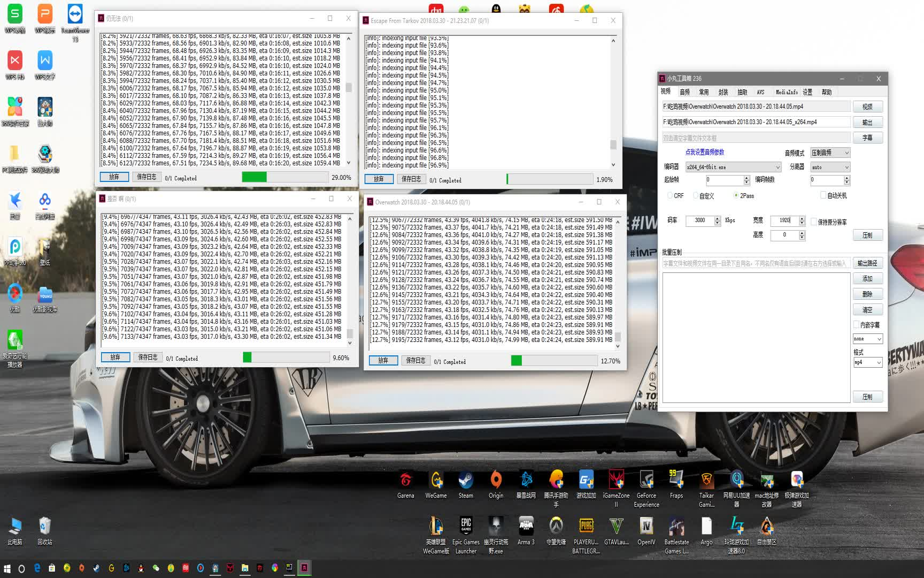
Task: Open Windows Start menu button
Action: tap(7, 568)
